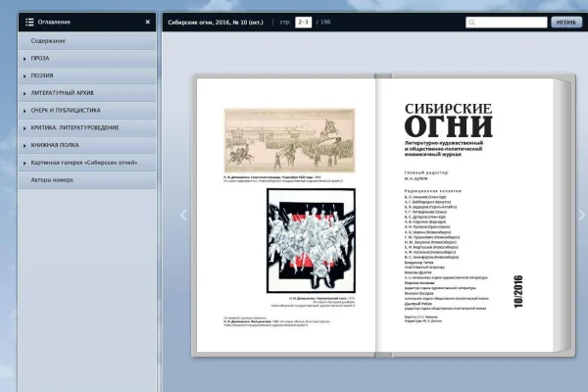Viewport: 588px width, 392px height.
Task: Click the page number field showing 2-3
Action: (x=303, y=23)
